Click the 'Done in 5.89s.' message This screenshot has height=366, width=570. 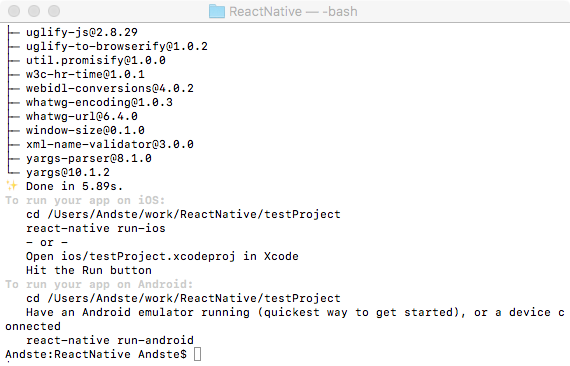point(75,186)
